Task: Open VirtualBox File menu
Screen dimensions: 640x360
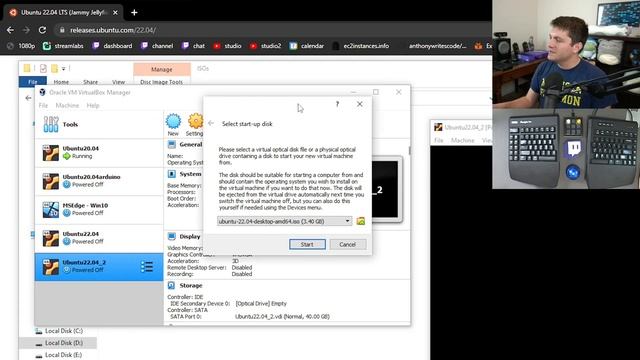Action: click(x=43, y=105)
